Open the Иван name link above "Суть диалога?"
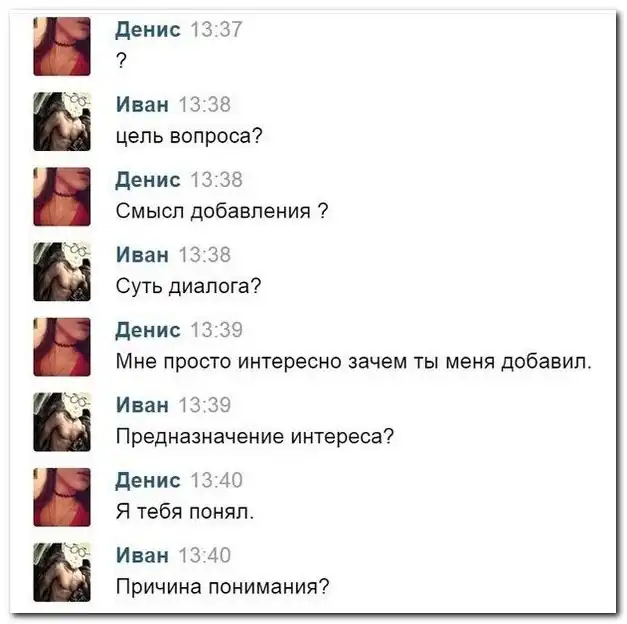 pos(142,255)
